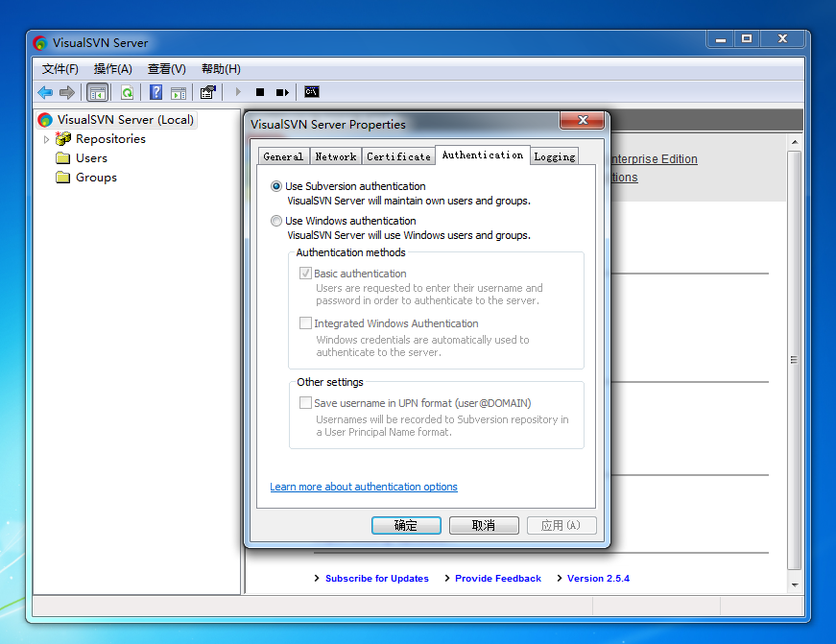Click the VisualSVN Server (Local) node icon
836x644 pixels.
[x=45, y=119]
